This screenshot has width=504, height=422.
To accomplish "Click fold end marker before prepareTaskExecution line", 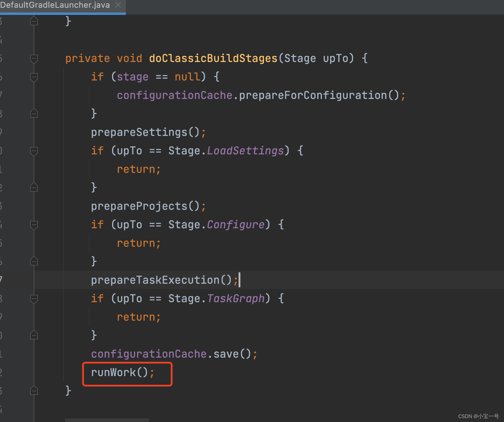I will click(x=34, y=261).
